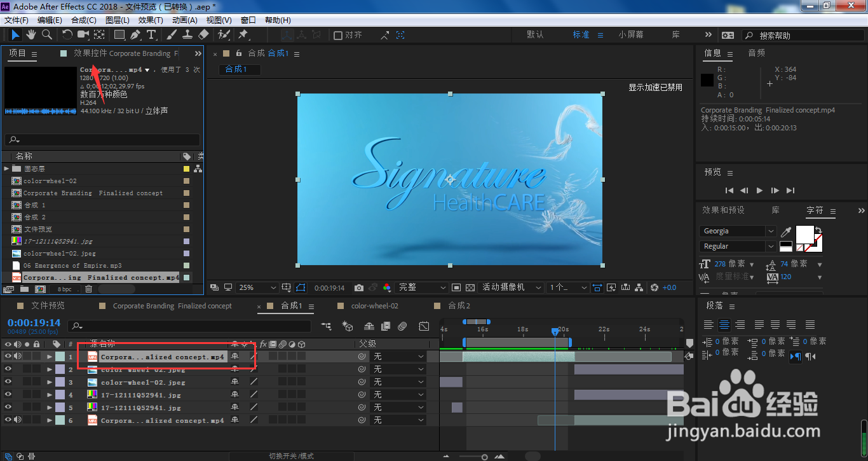Open the 25% magnification dropdown

[x=257, y=287]
